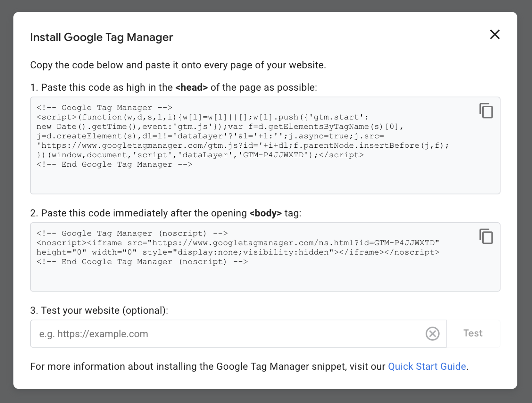Viewport: 532px width, 403px height.
Task: Click the 'Install Google Tag Manager' heading
Action: tap(102, 37)
